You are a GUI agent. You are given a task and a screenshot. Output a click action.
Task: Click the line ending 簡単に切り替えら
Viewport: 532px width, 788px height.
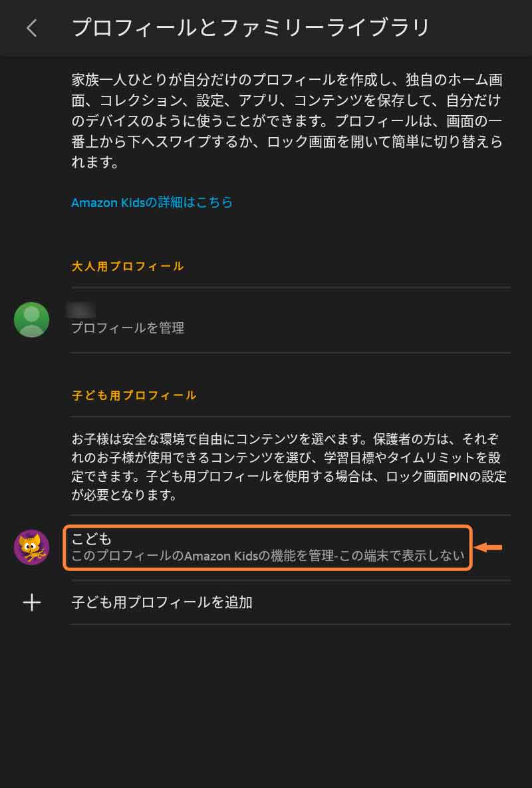287,142
